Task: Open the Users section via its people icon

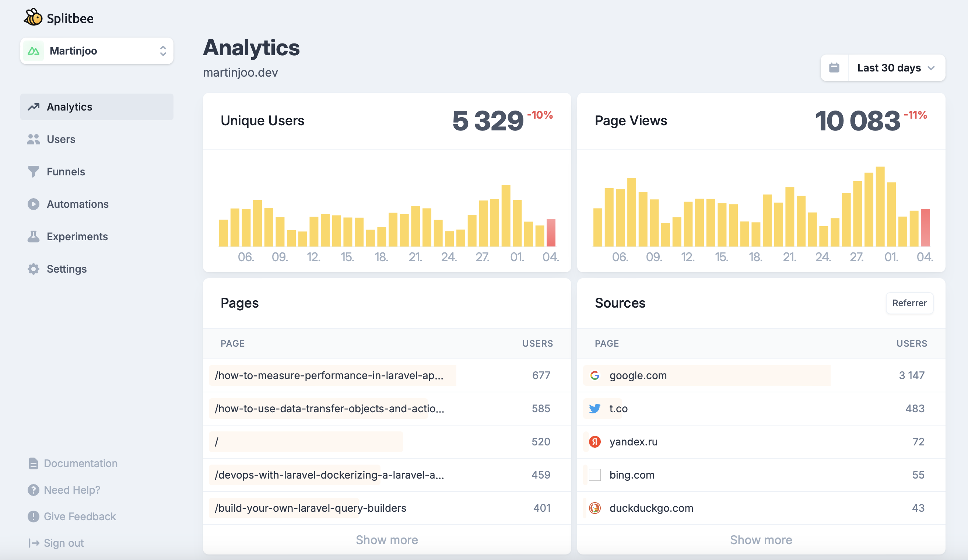Action: pyautogui.click(x=34, y=139)
